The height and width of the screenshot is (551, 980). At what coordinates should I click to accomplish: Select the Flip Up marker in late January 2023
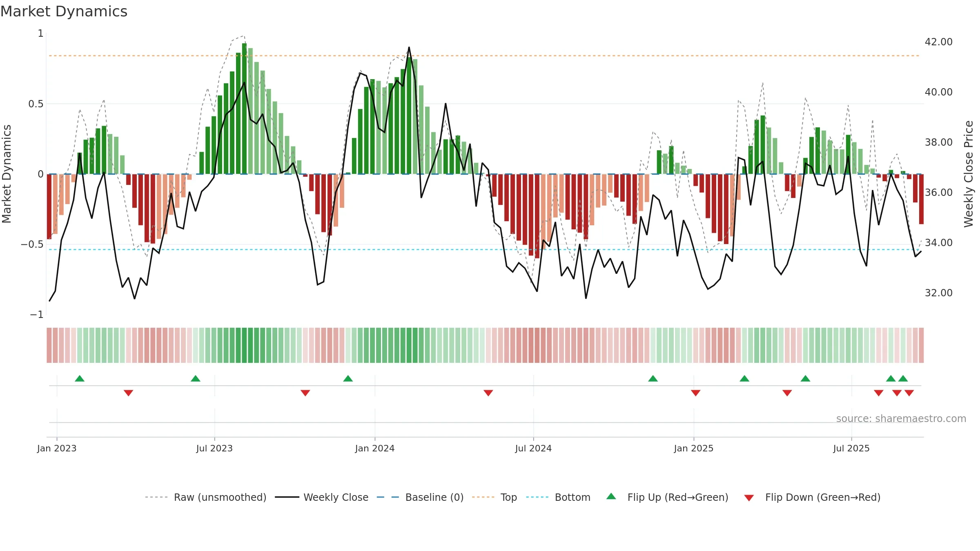click(x=80, y=378)
